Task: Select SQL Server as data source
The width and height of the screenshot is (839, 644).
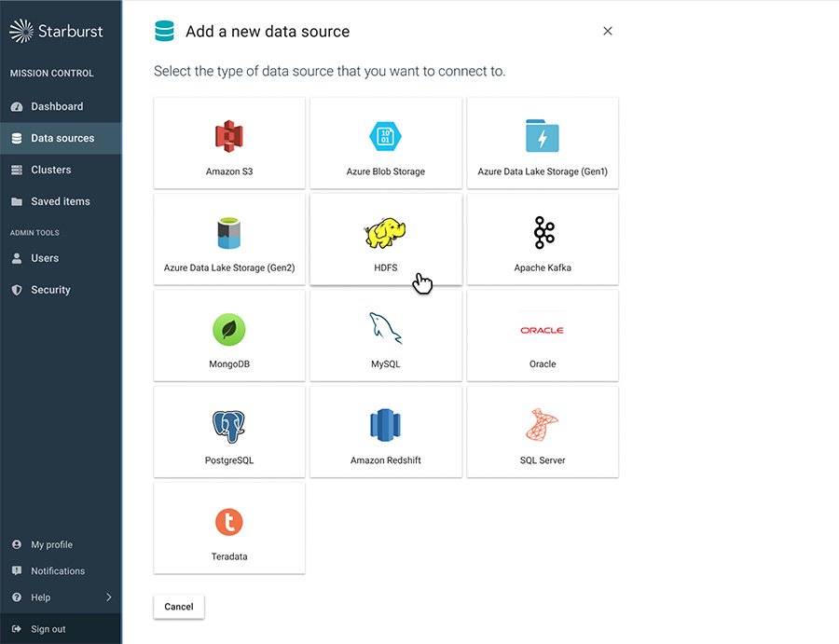Action: tap(542, 432)
